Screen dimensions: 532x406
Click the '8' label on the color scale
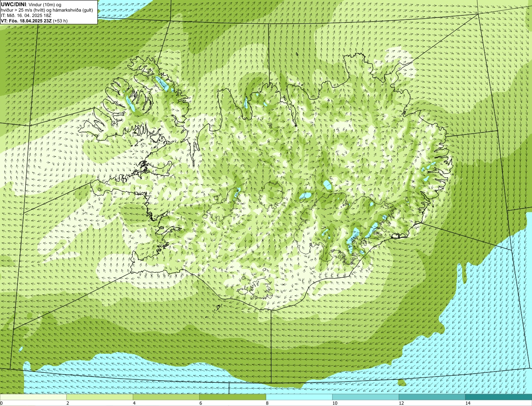tap(267, 403)
